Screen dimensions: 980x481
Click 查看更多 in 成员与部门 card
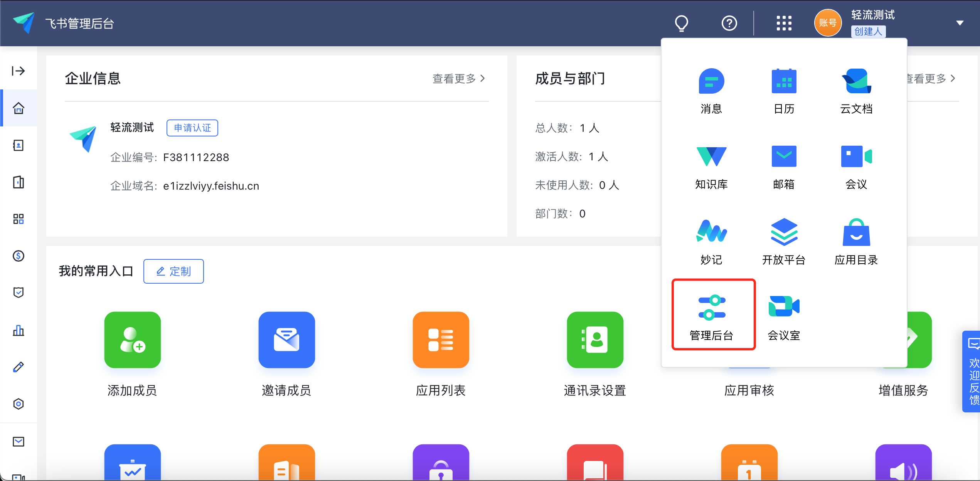tap(931, 79)
